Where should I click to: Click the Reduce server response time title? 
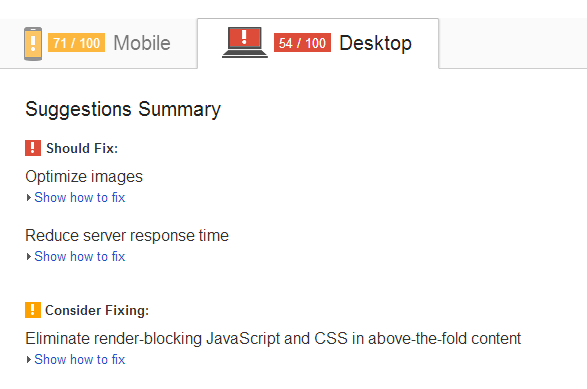coord(127,235)
